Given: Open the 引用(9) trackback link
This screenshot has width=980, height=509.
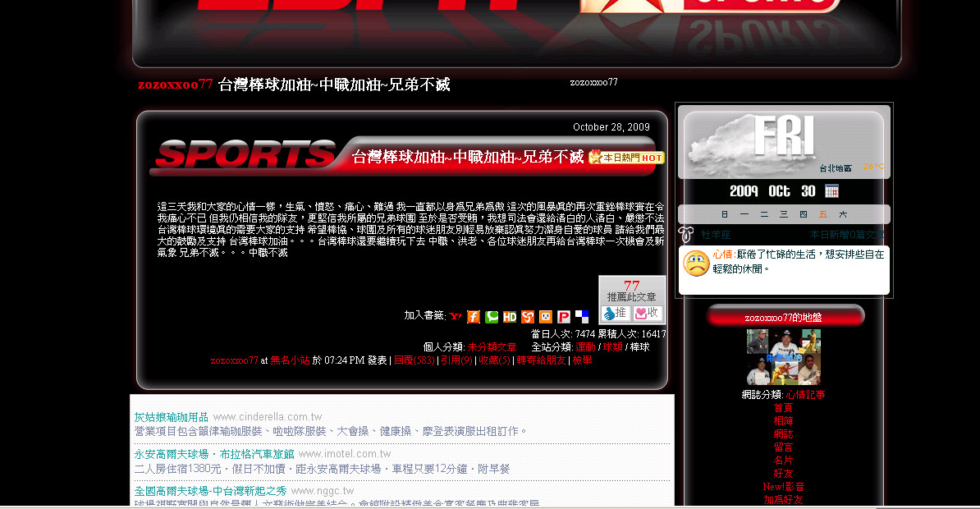Looking at the screenshot, I should click(x=457, y=360).
